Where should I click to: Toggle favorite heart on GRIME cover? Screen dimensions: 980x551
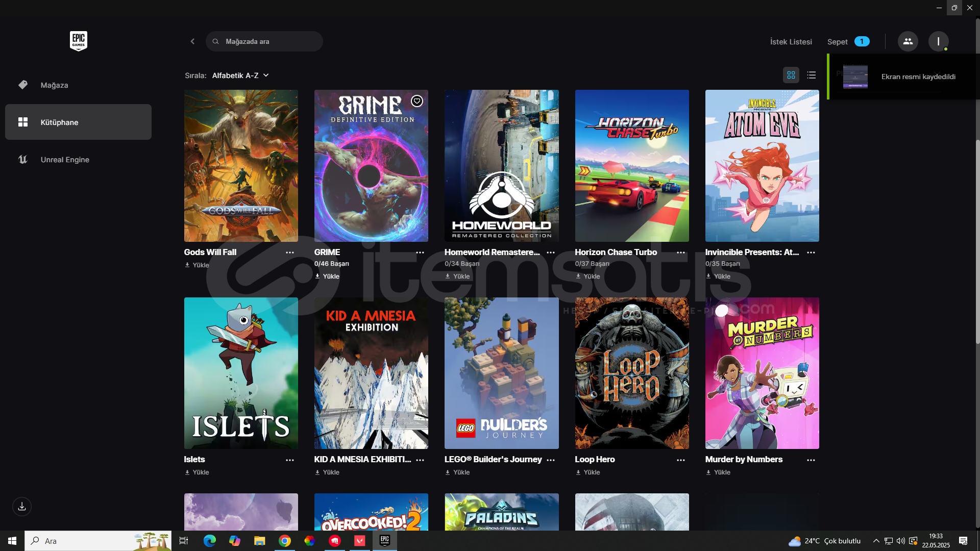coord(417,101)
